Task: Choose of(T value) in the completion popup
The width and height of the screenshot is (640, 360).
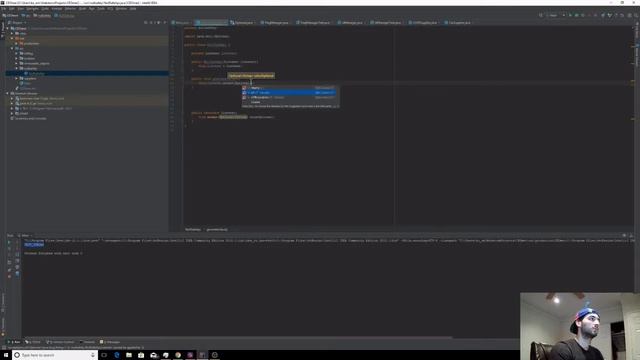Action: pos(289,93)
